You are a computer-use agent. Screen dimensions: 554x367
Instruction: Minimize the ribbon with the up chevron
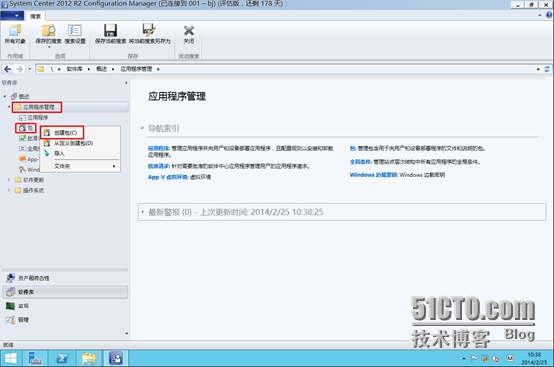point(540,15)
